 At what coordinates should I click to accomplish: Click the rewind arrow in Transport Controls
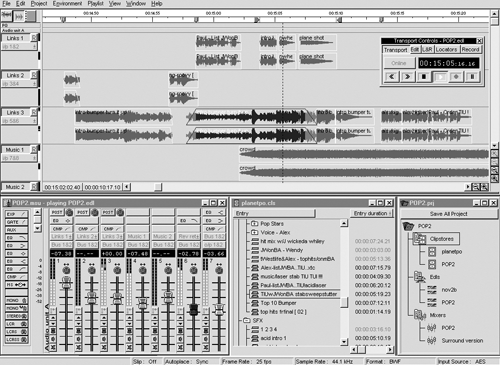pos(392,77)
